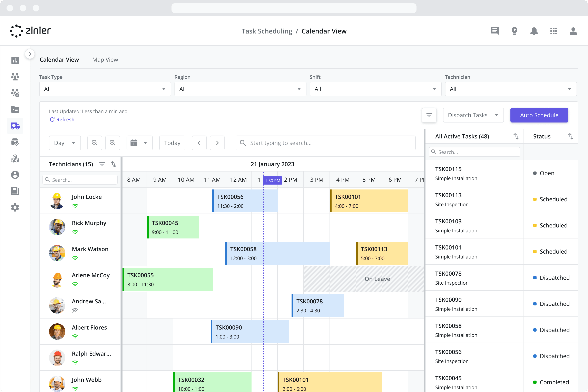Toggle sort order of the Technicians list
The height and width of the screenshot is (392, 588).
(x=114, y=164)
